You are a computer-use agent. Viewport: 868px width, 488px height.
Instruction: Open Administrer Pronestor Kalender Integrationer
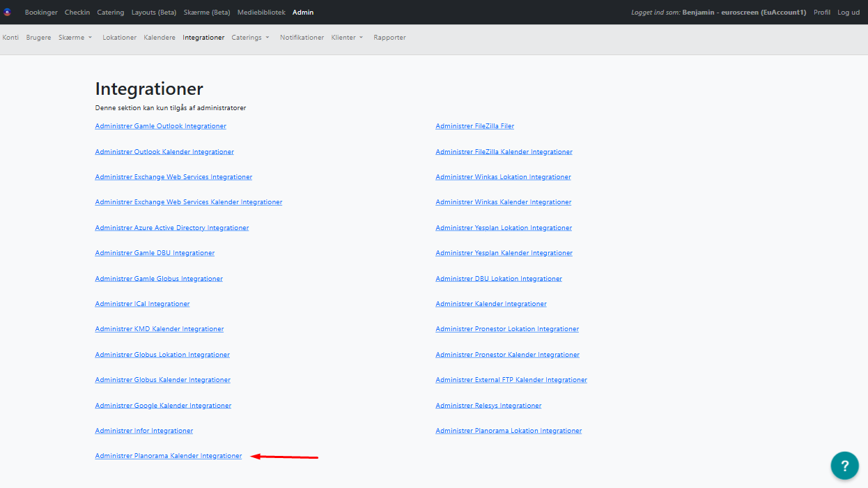[508, 355]
